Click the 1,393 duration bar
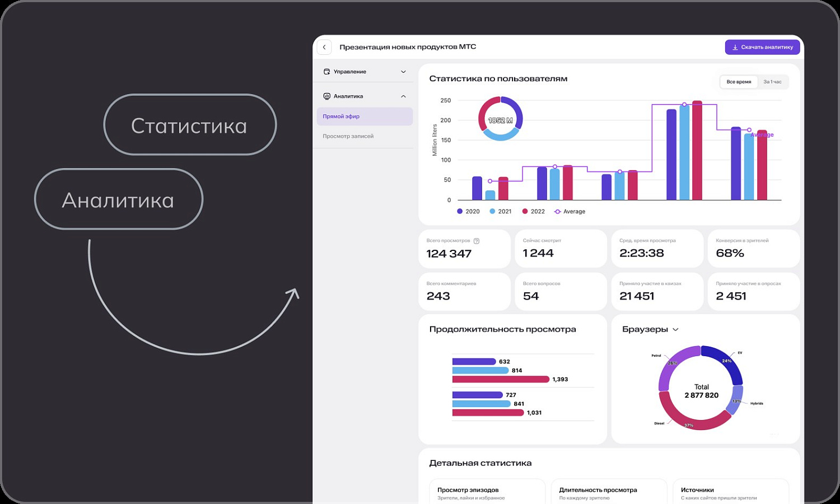This screenshot has width=840, height=504. pyautogui.click(x=501, y=379)
